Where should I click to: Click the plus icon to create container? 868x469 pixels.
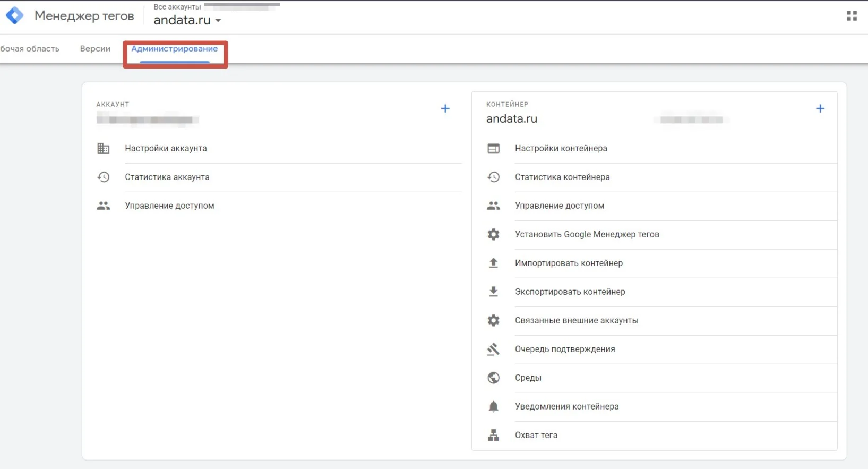(x=820, y=108)
